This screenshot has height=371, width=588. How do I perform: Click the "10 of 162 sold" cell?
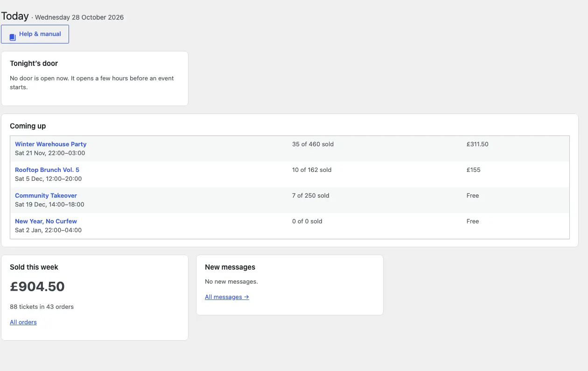pyautogui.click(x=312, y=170)
